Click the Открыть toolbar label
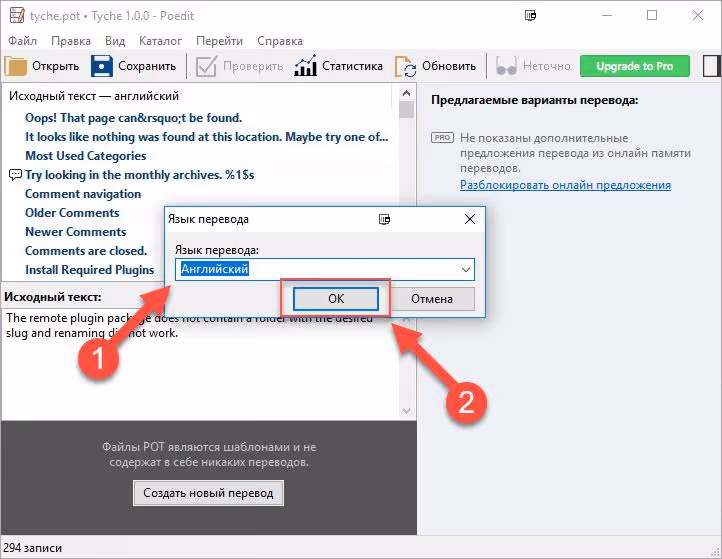This screenshot has width=722, height=559. pyautogui.click(x=55, y=66)
